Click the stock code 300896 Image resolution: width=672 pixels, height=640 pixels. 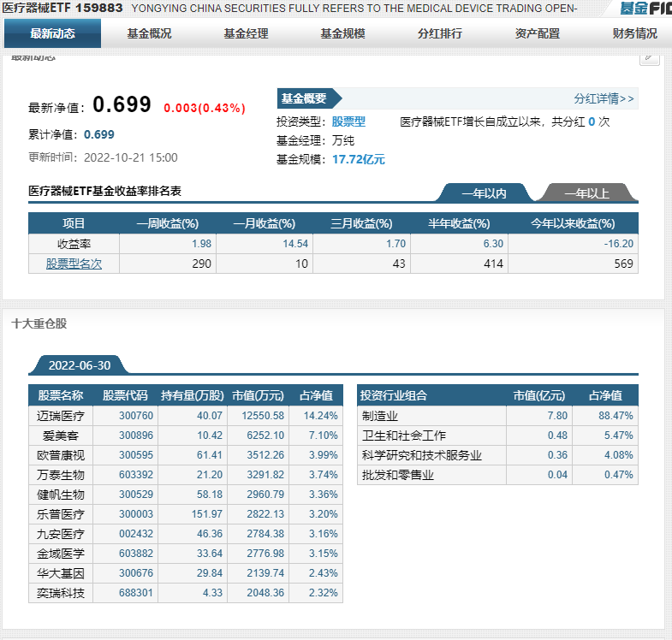[x=136, y=436]
